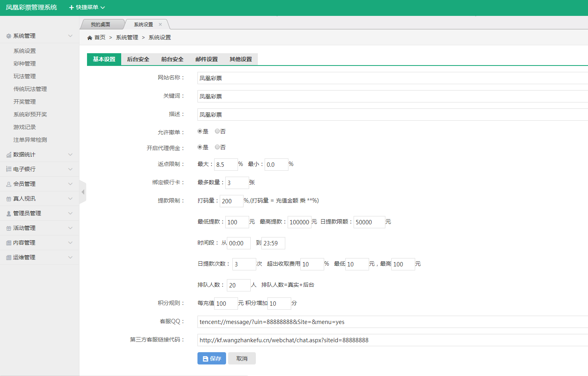Image resolution: width=588 pixels, height=376 pixels.
Task: Click the 保存 button
Action: click(x=211, y=359)
